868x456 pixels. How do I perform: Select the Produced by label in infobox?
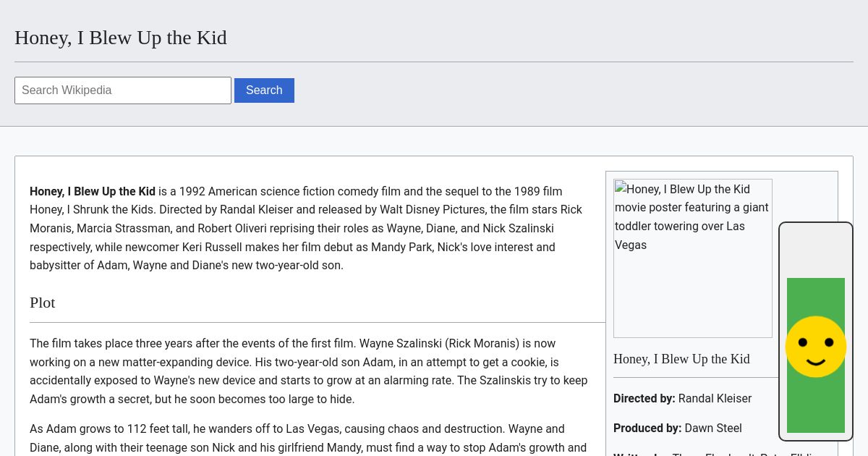coord(647,428)
